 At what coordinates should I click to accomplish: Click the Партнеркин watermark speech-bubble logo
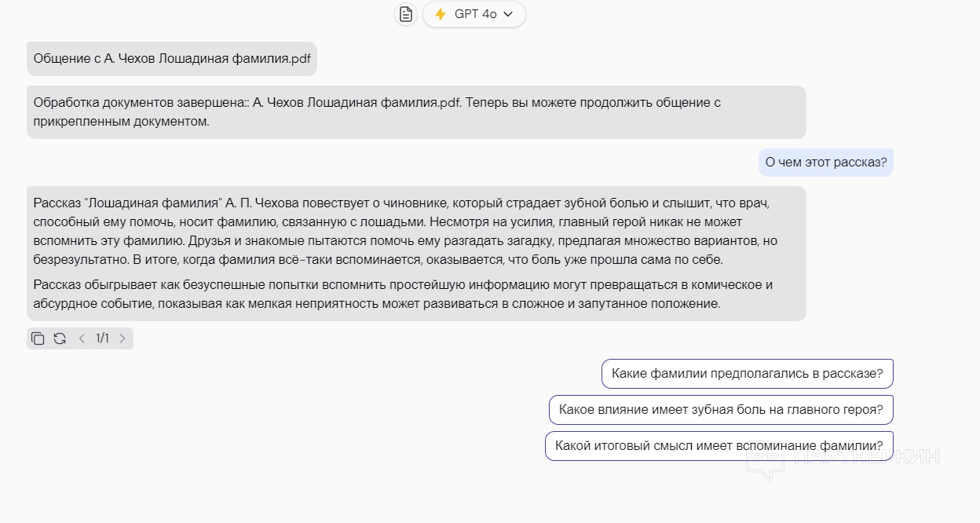[765, 465]
